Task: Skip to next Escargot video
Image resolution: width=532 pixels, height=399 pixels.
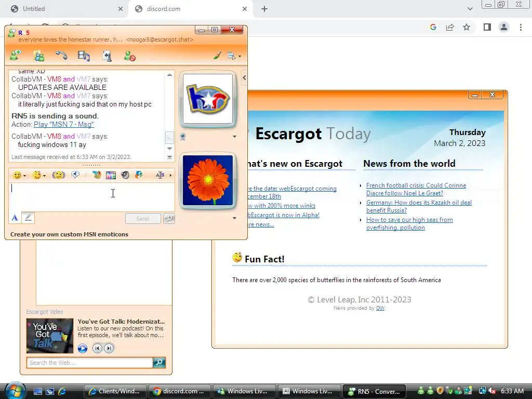Action: [109, 348]
